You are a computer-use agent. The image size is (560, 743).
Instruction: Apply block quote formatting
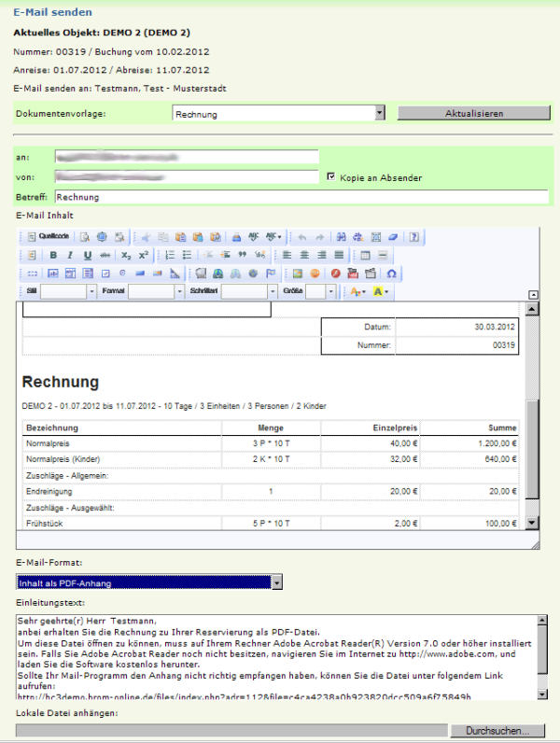point(243,256)
